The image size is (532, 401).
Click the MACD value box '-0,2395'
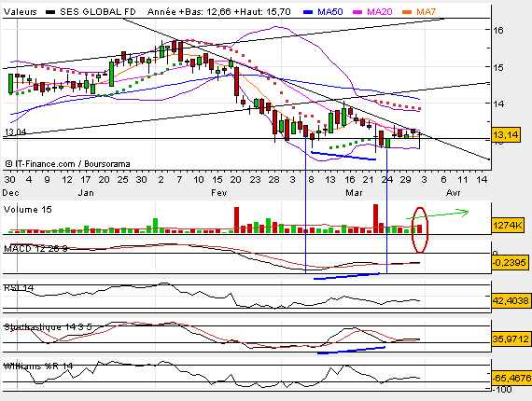click(x=510, y=262)
